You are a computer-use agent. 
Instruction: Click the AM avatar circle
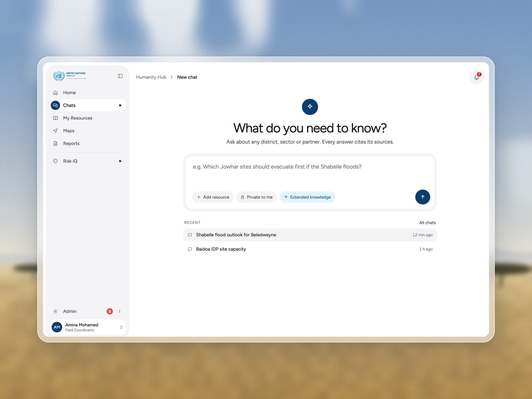(x=57, y=327)
